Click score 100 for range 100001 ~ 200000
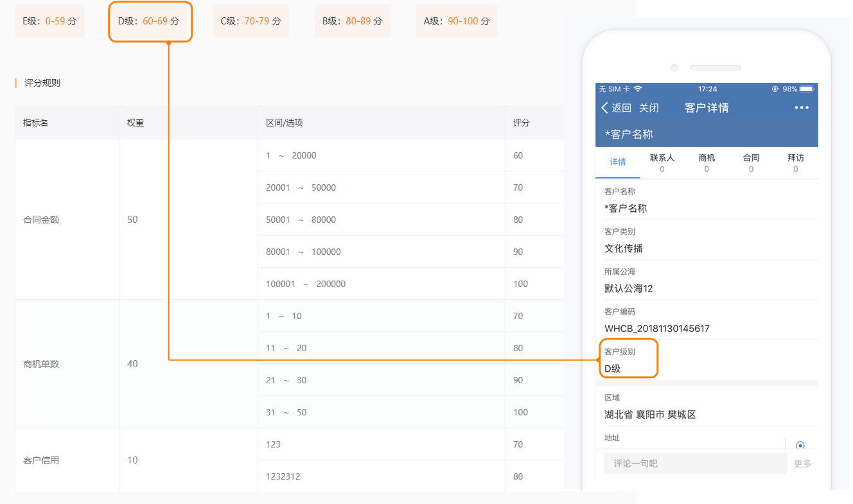The height and width of the screenshot is (504, 853). point(521,284)
